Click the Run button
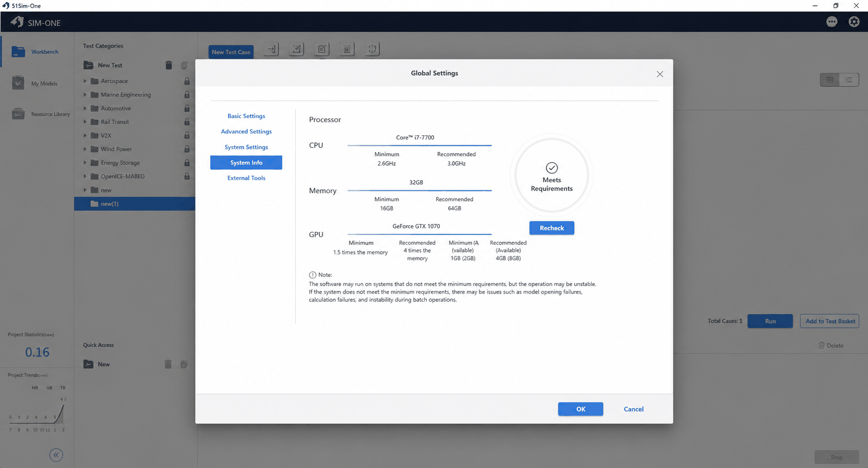The height and width of the screenshot is (468, 868). [770, 321]
